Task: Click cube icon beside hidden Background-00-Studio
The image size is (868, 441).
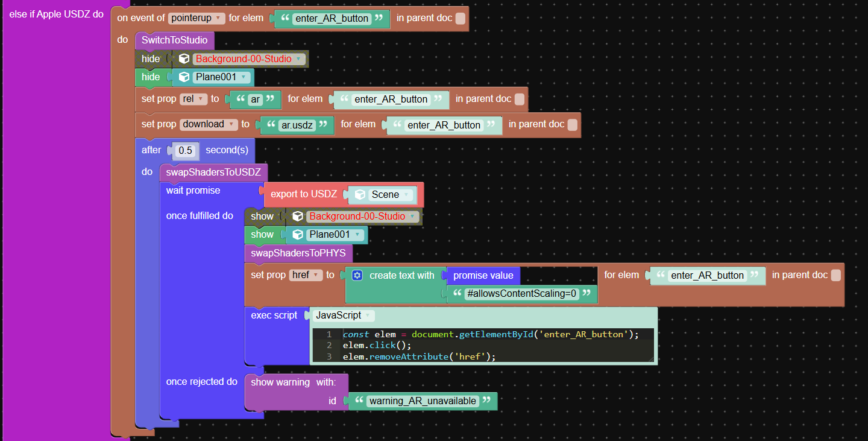Action: click(x=184, y=59)
